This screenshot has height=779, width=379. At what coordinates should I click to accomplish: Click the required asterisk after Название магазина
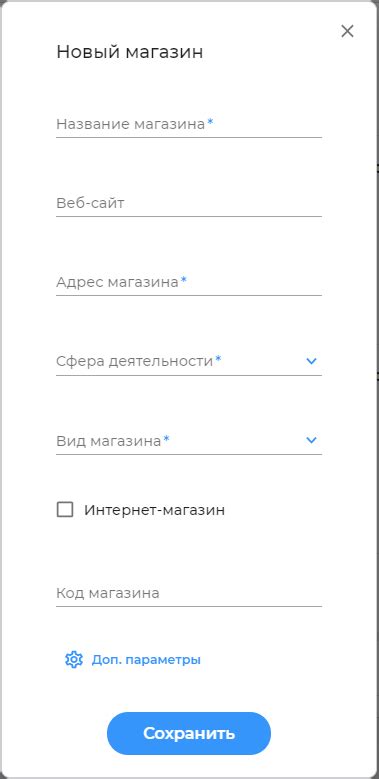(210, 122)
